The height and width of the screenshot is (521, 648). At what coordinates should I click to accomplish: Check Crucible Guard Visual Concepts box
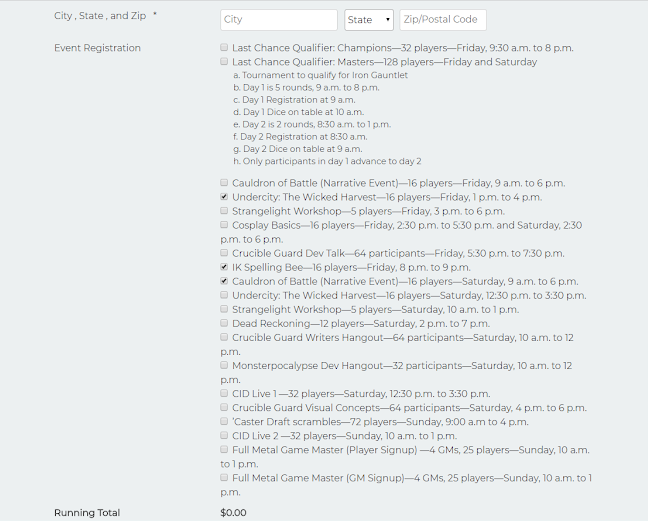pyautogui.click(x=224, y=408)
